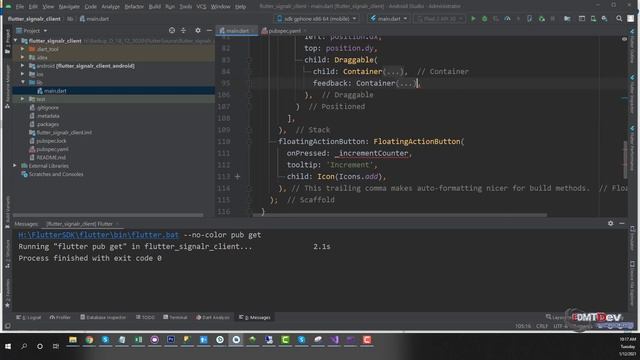The width and height of the screenshot is (640, 360).
Task: Run the app with the green play button
Action: click(473, 19)
